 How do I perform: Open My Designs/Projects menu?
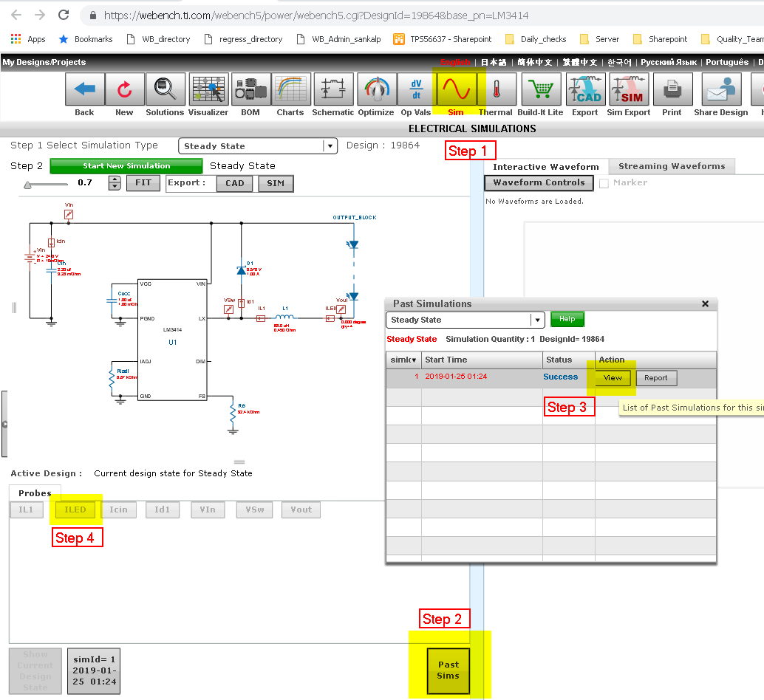pyautogui.click(x=44, y=62)
